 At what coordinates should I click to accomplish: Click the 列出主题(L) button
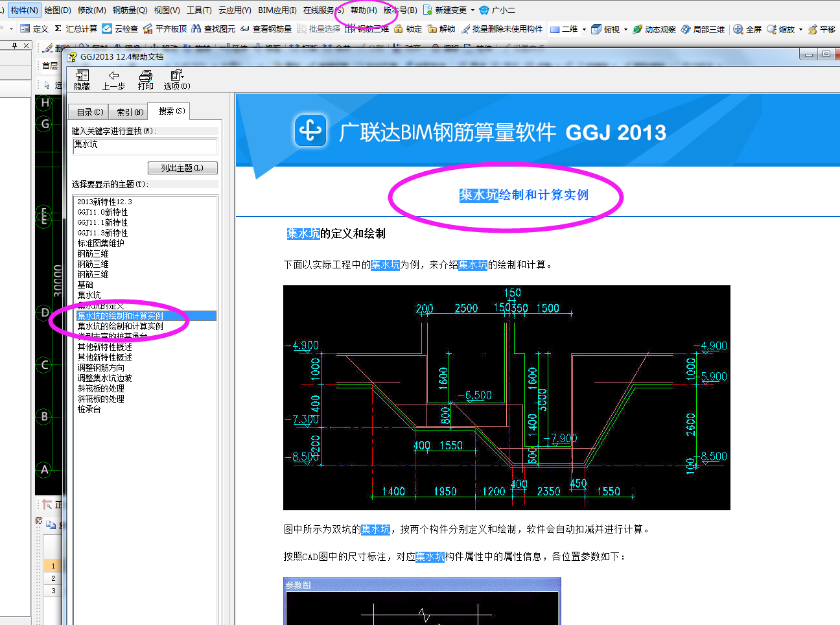(182, 168)
